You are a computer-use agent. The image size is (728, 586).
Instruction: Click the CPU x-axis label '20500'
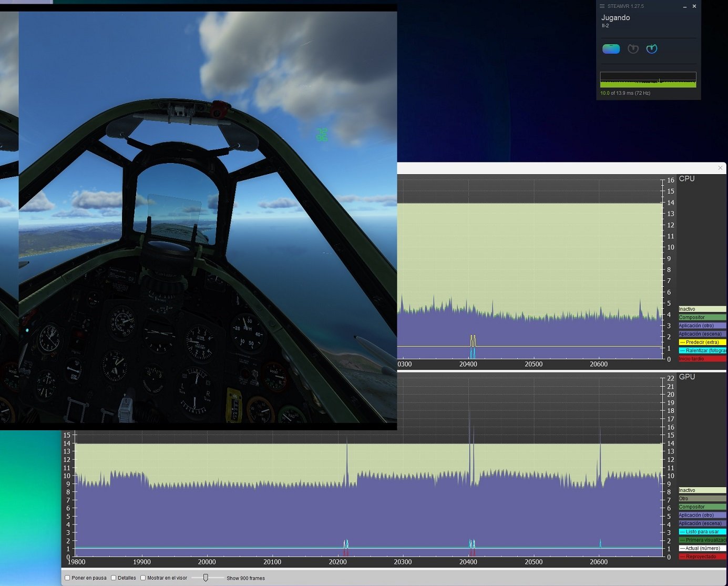(534, 364)
